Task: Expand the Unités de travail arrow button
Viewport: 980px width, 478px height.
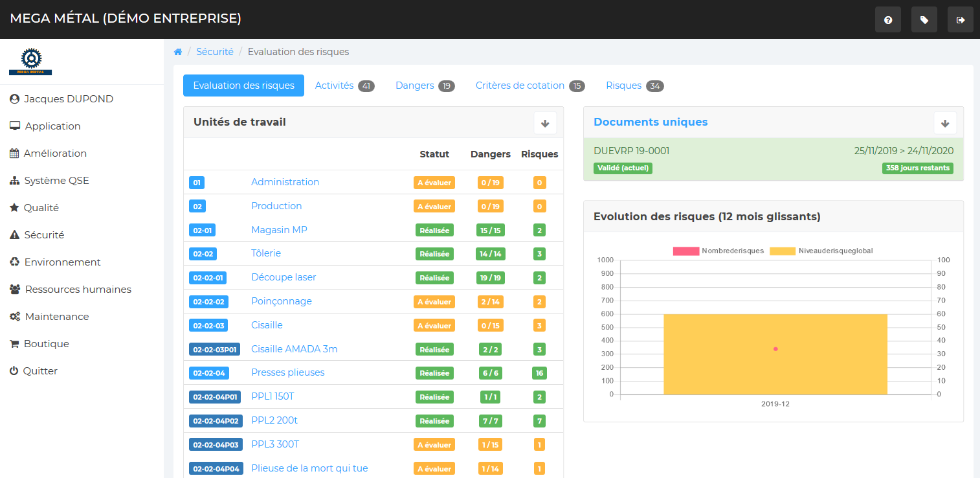Action: click(x=544, y=123)
